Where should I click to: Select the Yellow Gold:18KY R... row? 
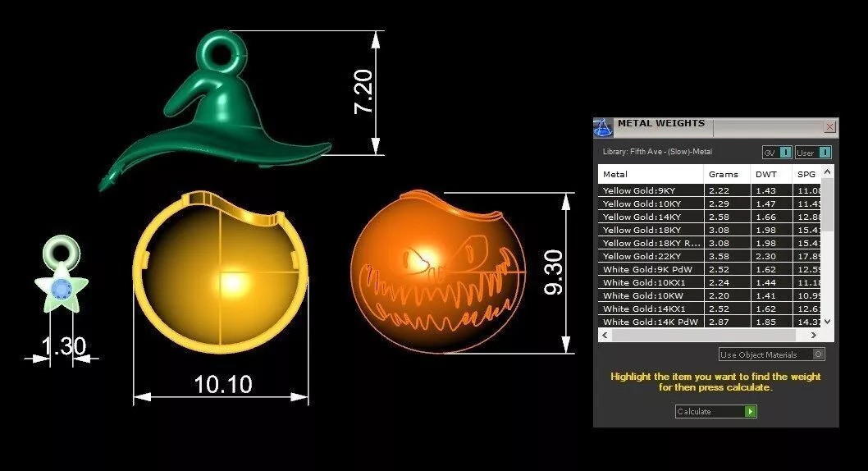point(710,243)
